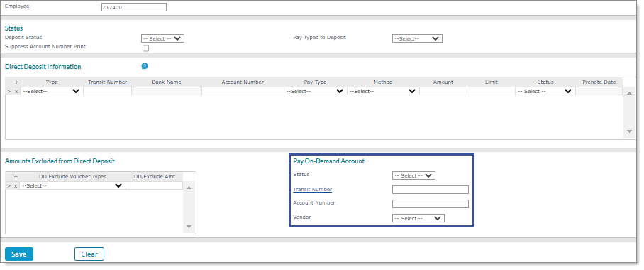
Task: Open Pay On-Demand Status dropdown
Action: point(413,175)
